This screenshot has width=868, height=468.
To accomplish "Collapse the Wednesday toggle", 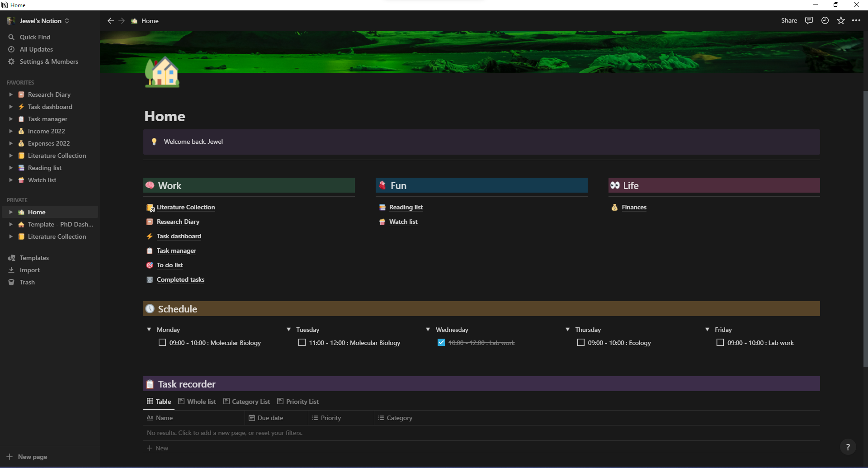I will point(428,330).
